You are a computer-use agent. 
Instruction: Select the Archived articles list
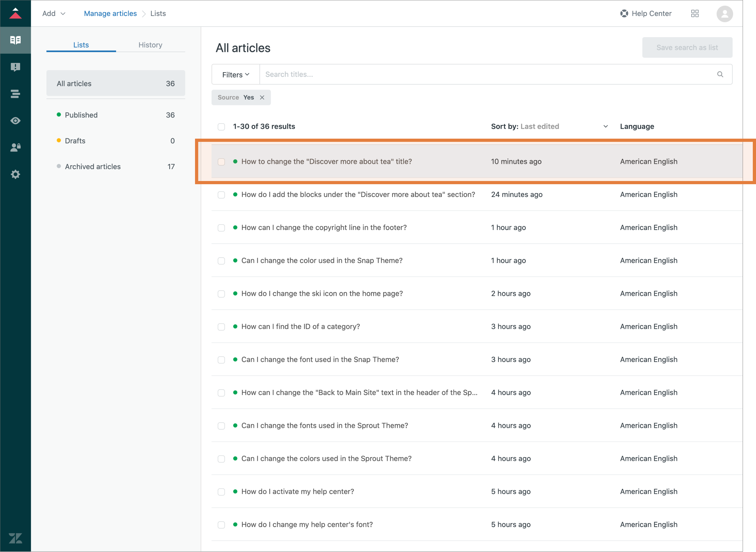93,166
